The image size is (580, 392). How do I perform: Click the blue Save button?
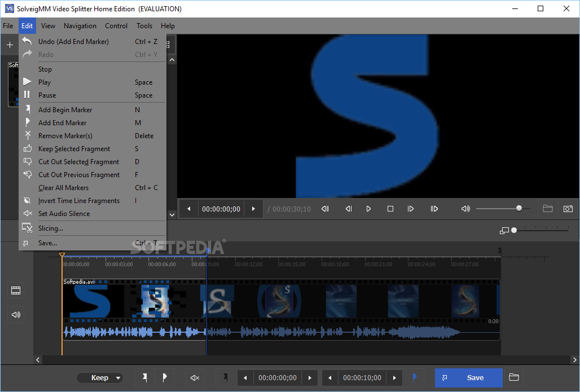click(x=469, y=378)
